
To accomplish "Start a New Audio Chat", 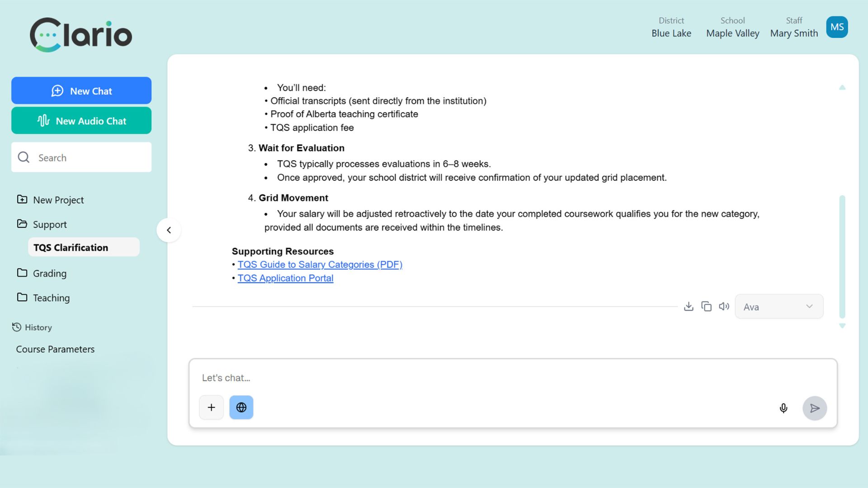I will pyautogui.click(x=81, y=121).
